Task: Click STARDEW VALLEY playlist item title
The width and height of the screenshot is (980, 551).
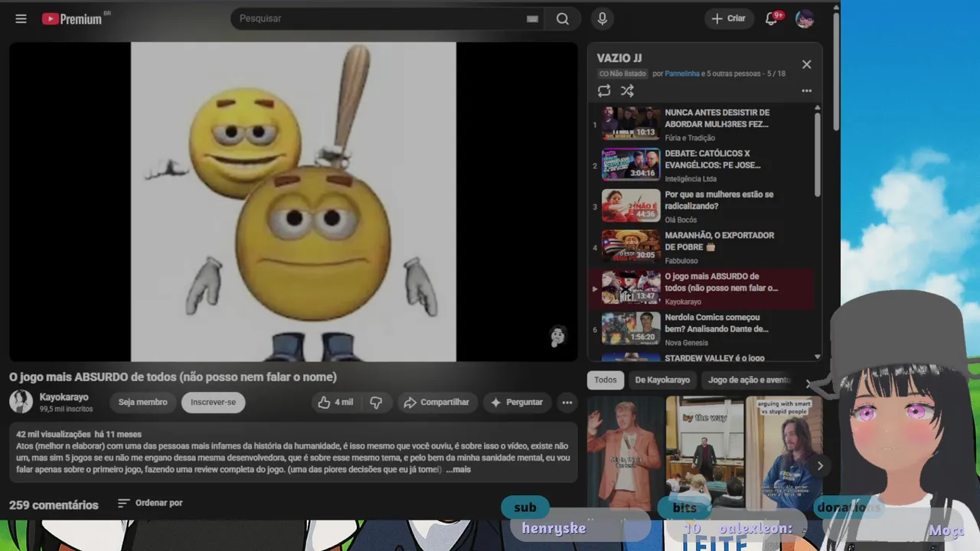Action: point(714,357)
